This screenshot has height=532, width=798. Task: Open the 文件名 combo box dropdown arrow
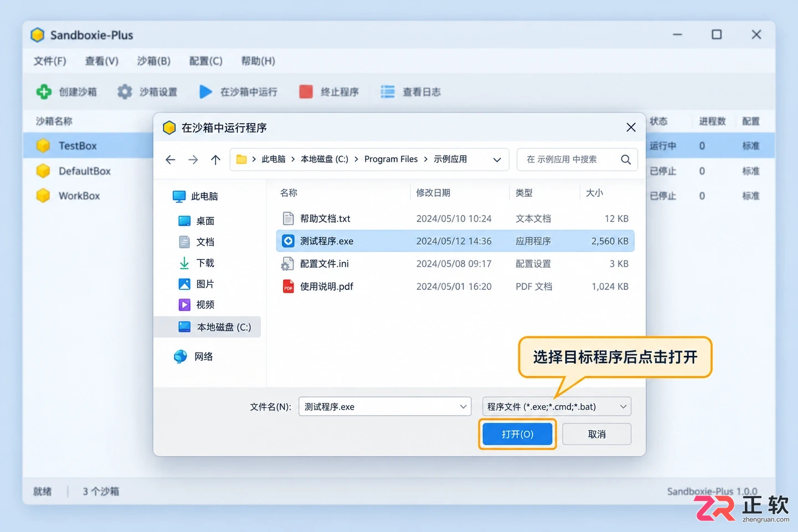(x=463, y=407)
